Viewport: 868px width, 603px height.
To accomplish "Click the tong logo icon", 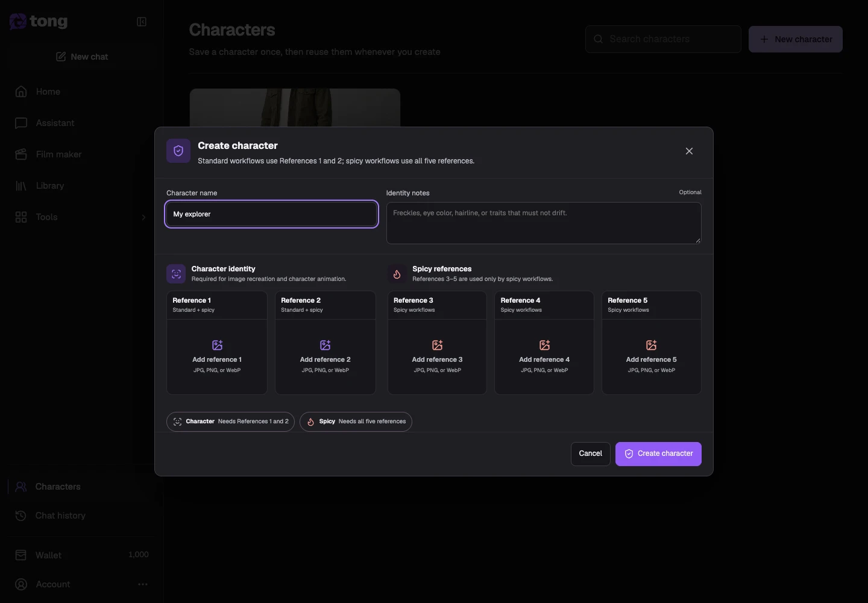I will [x=18, y=22].
